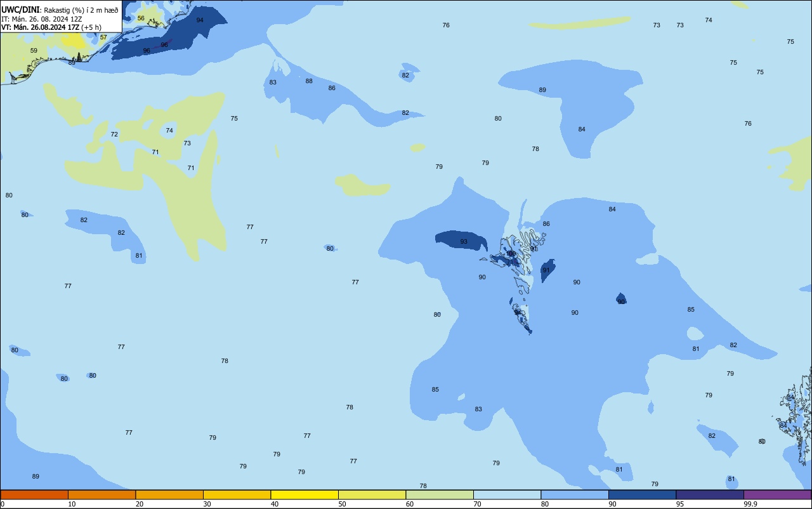Click the 80–90 medium blue legend swatch
Viewport: 812px width, 509px height.
pos(575,494)
